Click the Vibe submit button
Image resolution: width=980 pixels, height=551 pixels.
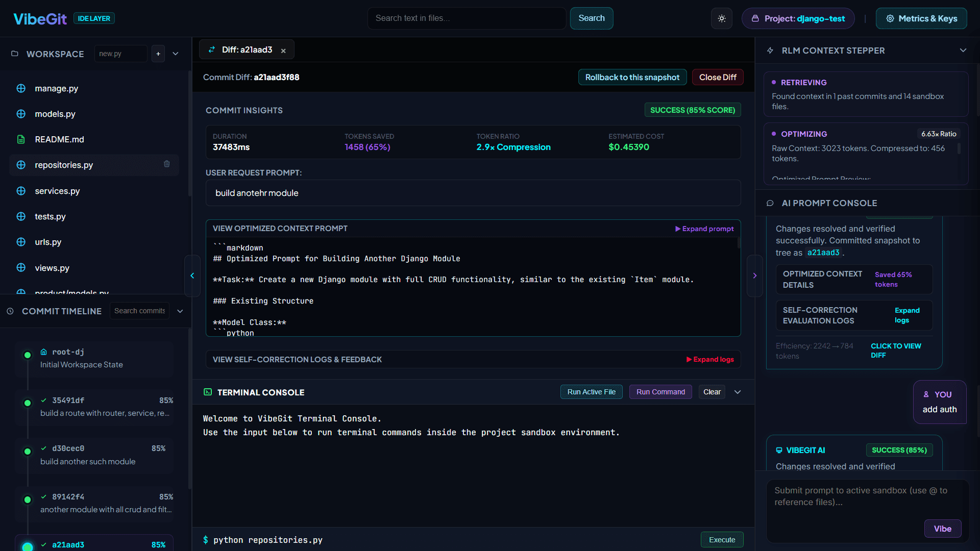pos(943,529)
